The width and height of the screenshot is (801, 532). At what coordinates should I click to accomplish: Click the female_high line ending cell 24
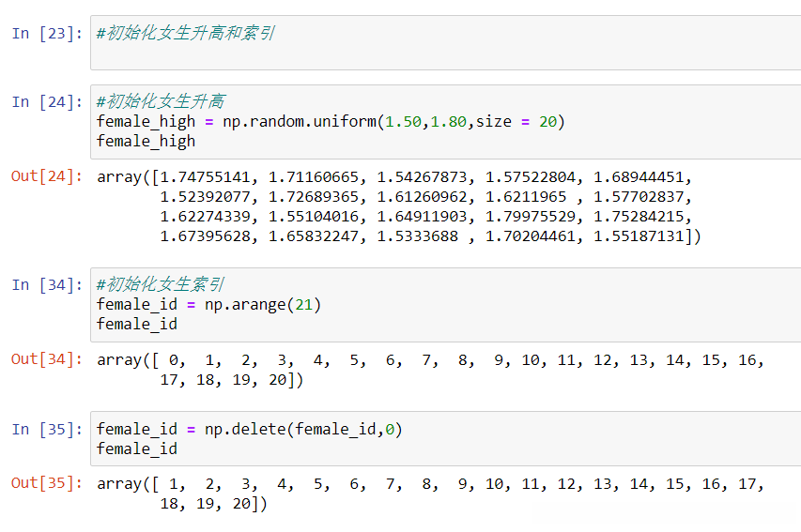click(146, 141)
